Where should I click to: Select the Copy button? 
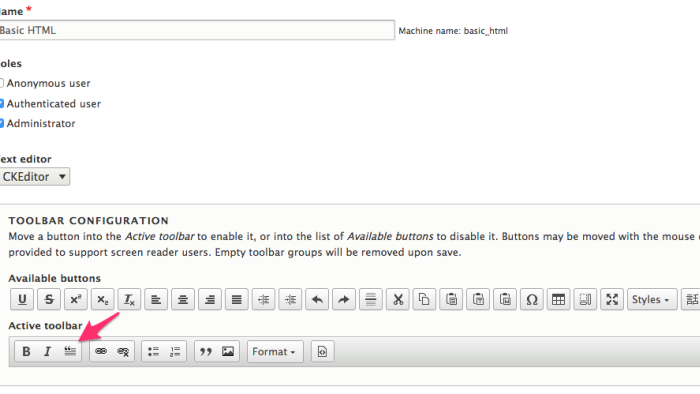click(424, 299)
